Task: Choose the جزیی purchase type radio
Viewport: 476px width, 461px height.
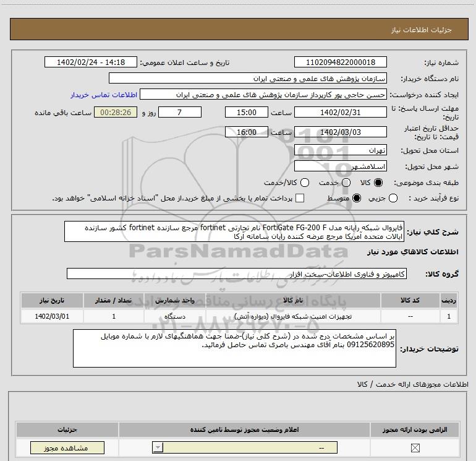Action: [393, 198]
